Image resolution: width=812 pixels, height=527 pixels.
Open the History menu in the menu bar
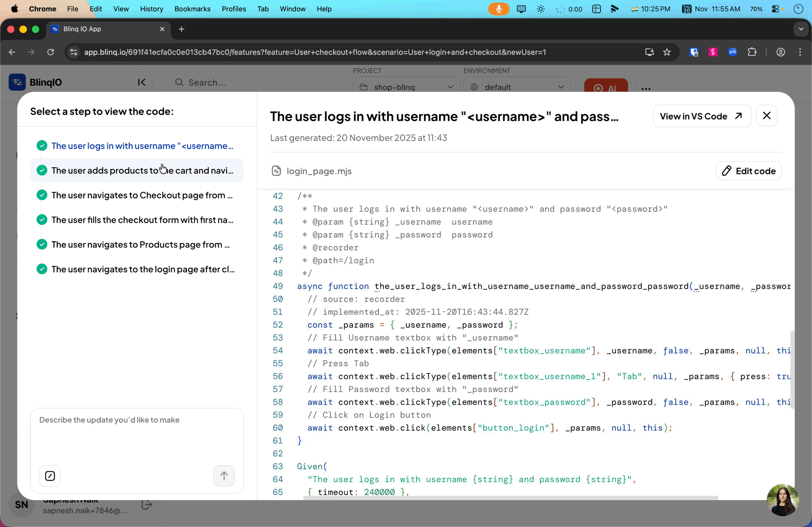[x=151, y=9]
